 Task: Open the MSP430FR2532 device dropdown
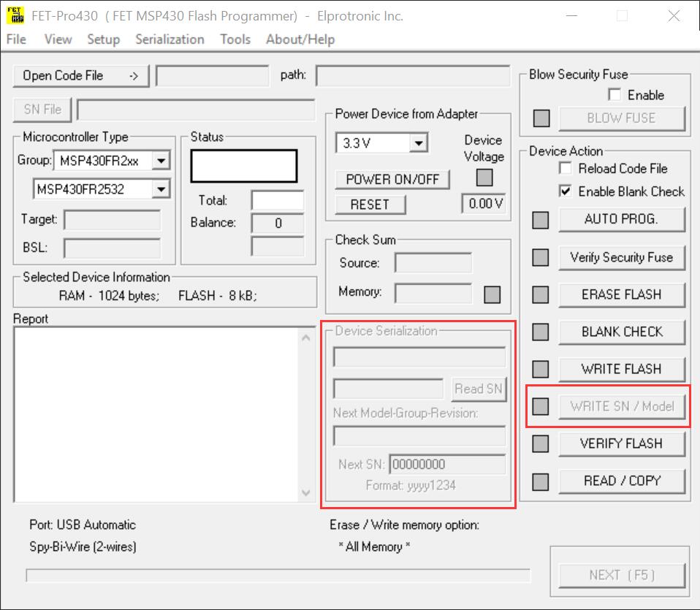(x=161, y=189)
